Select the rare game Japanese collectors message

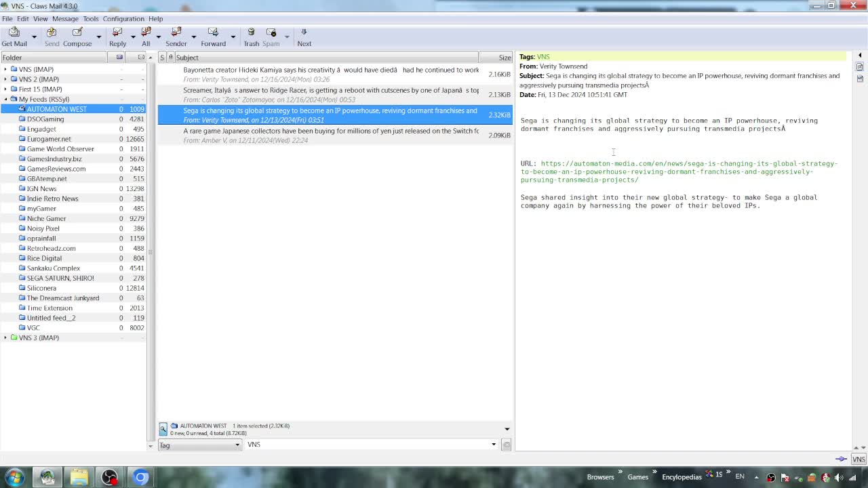(x=335, y=135)
